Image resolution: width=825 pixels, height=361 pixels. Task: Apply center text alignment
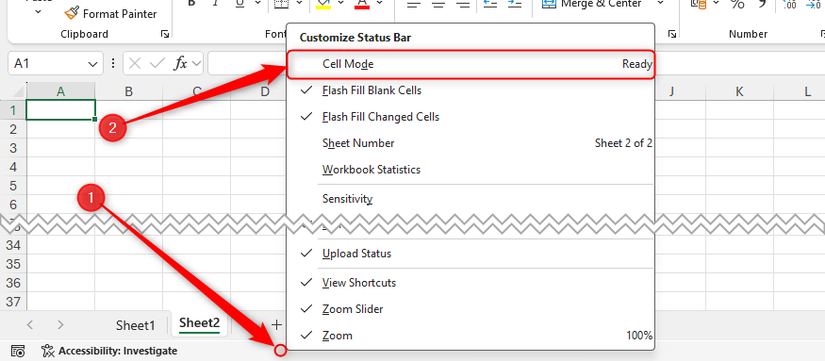[439, 4]
